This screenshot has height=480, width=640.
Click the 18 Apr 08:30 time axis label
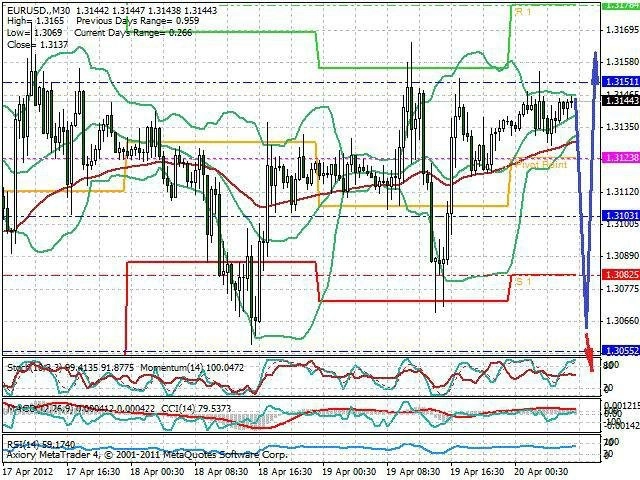tap(221, 472)
